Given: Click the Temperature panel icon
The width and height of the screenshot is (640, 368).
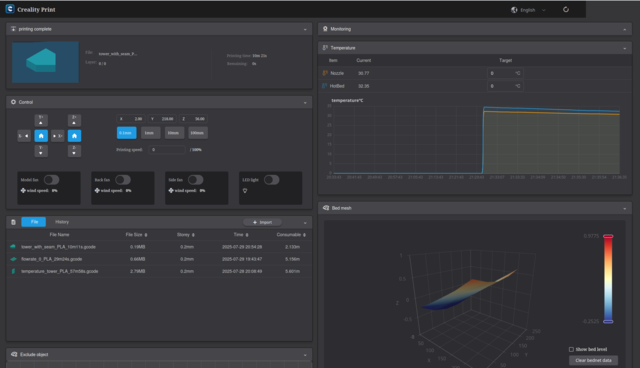Looking at the screenshot, I should coord(325,48).
